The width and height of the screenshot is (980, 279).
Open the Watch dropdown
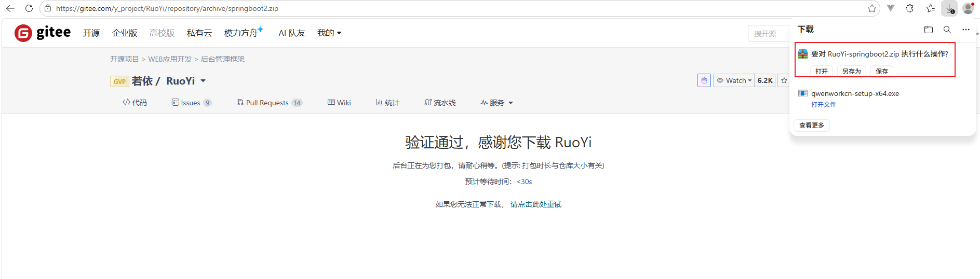click(734, 80)
